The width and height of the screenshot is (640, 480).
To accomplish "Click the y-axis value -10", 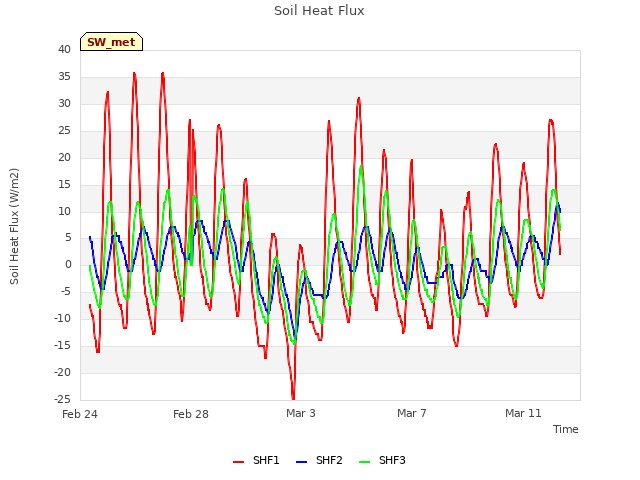I will (x=62, y=318).
